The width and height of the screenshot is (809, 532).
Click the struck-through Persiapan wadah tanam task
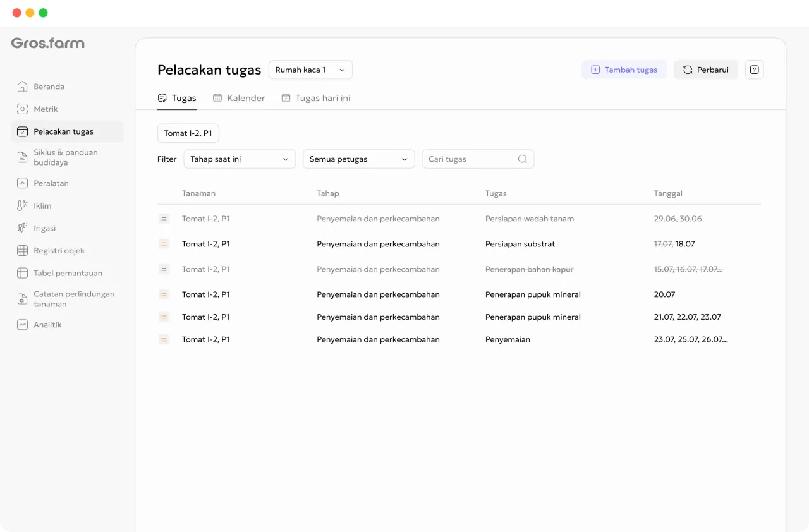pos(530,219)
